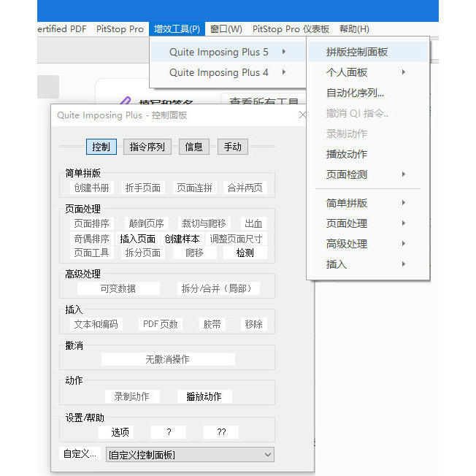Click 录制动作 button in control panel

point(132,396)
